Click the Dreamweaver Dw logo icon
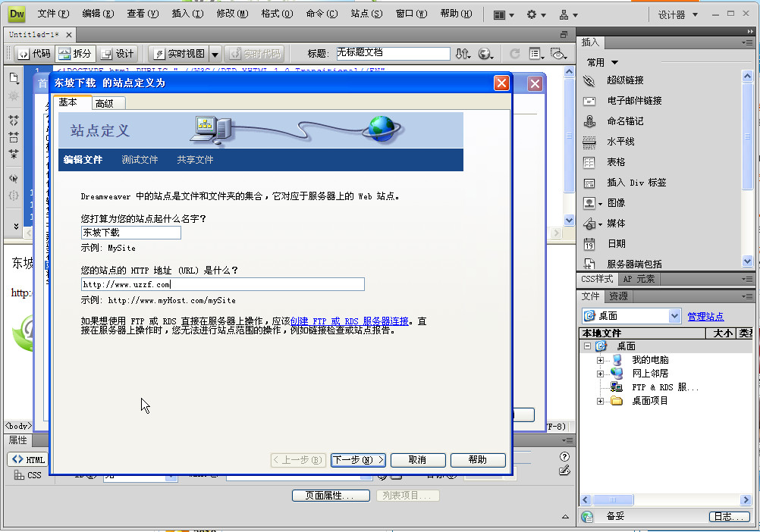This screenshot has width=760, height=532. pos(17,14)
